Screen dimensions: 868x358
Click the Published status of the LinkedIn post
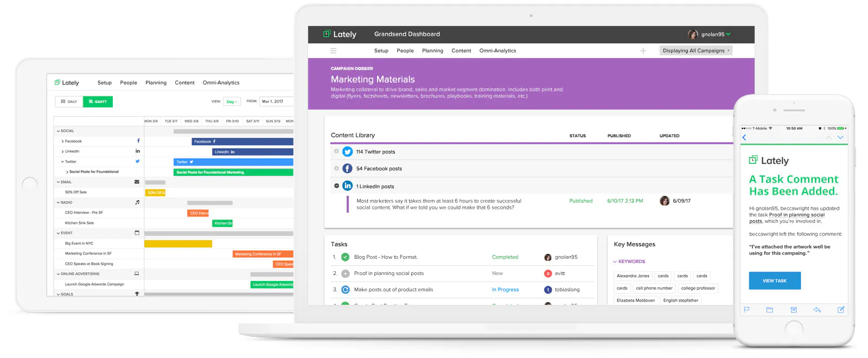click(581, 201)
